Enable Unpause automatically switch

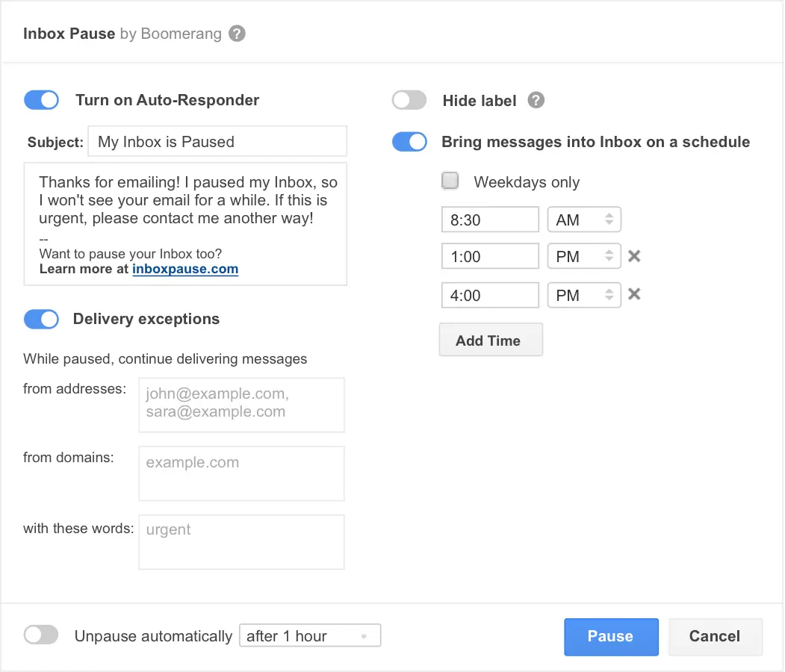click(x=41, y=635)
